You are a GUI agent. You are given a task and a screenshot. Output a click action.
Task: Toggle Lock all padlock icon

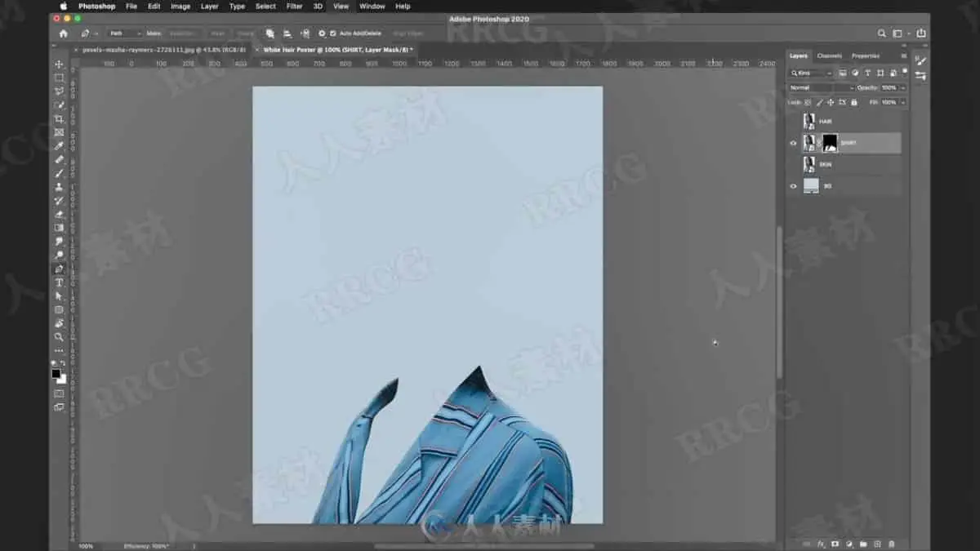click(x=854, y=102)
